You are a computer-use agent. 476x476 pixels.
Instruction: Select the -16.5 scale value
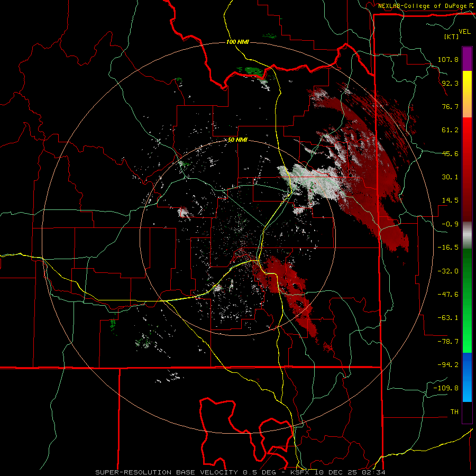click(x=448, y=248)
